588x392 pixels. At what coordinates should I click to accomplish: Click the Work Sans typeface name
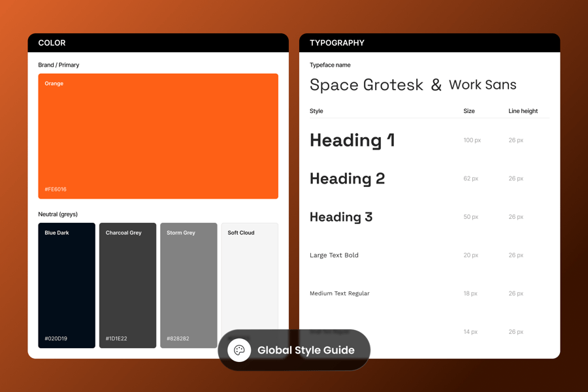coord(482,85)
